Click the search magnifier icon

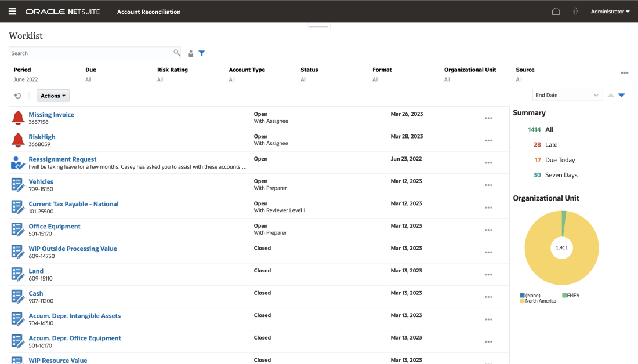pyautogui.click(x=177, y=53)
